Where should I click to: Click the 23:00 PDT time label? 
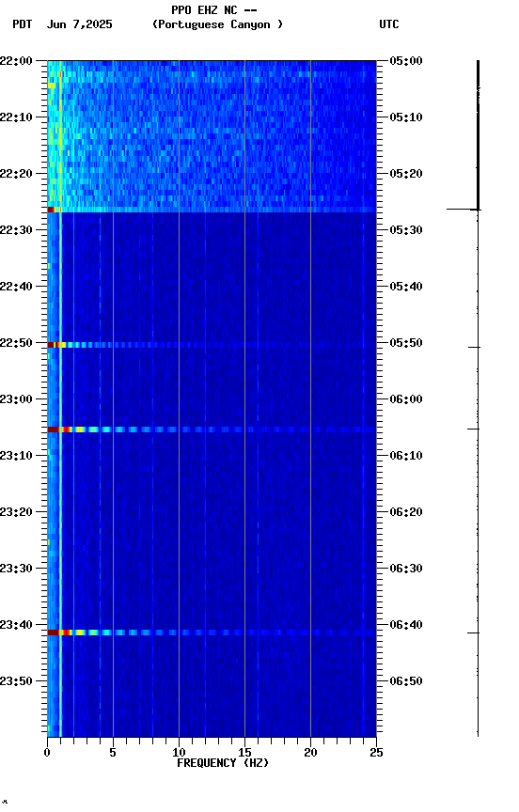point(16,399)
